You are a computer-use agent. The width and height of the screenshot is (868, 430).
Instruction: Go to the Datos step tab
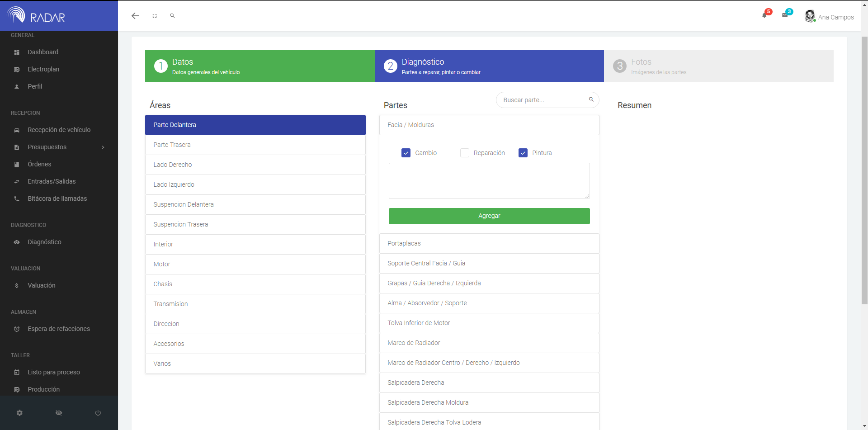click(x=259, y=66)
